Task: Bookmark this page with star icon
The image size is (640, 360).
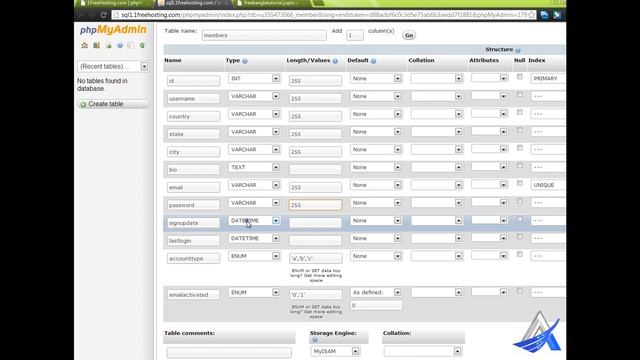Action: point(531,15)
